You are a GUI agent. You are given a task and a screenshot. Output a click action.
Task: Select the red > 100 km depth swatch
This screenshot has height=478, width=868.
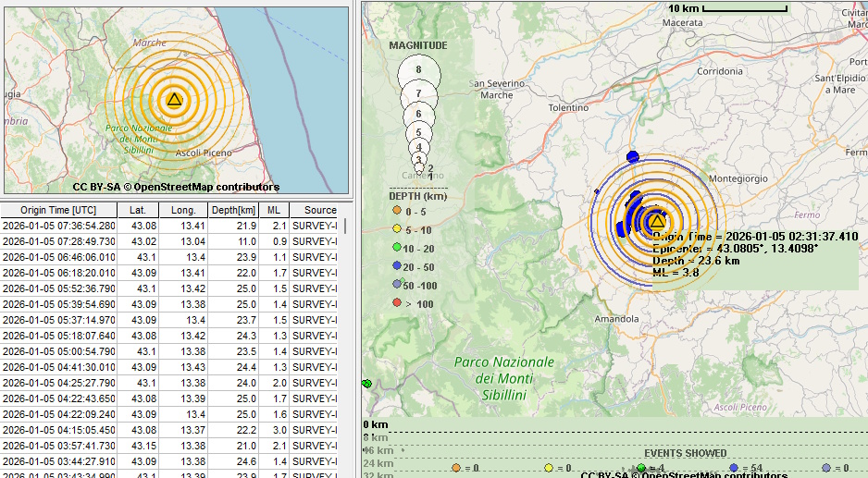pyautogui.click(x=397, y=302)
